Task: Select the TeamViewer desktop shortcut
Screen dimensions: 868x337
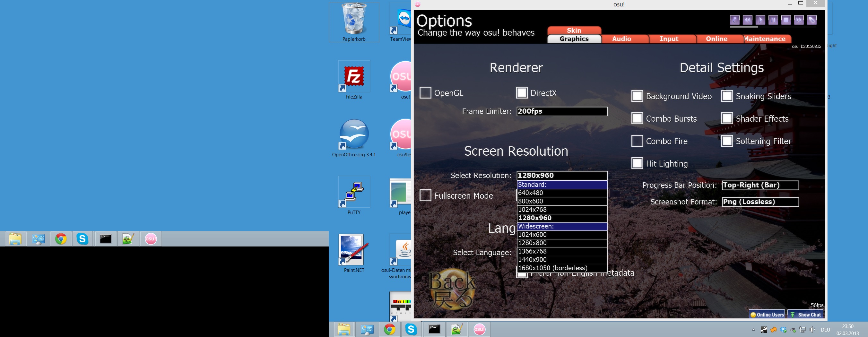Action: click(401, 22)
